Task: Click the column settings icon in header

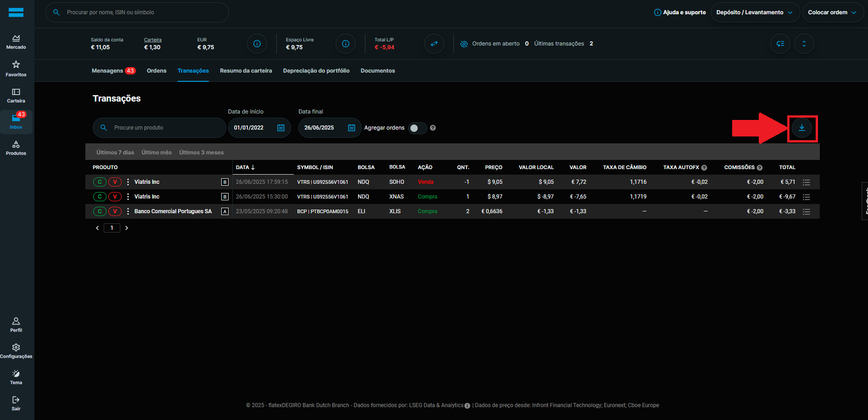Action: pyautogui.click(x=780, y=44)
